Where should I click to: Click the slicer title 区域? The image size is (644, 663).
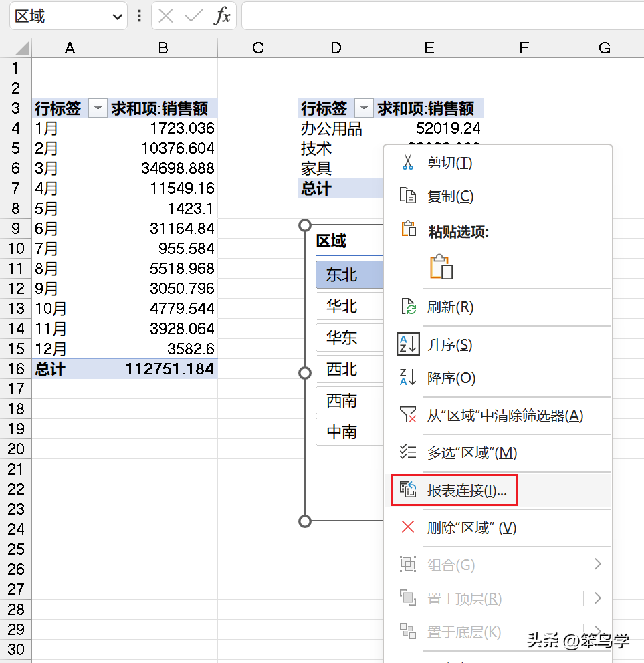331,241
